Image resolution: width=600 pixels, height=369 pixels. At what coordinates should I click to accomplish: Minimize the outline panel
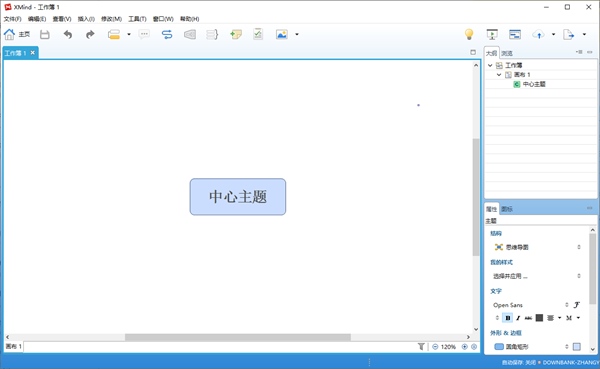[590, 52]
